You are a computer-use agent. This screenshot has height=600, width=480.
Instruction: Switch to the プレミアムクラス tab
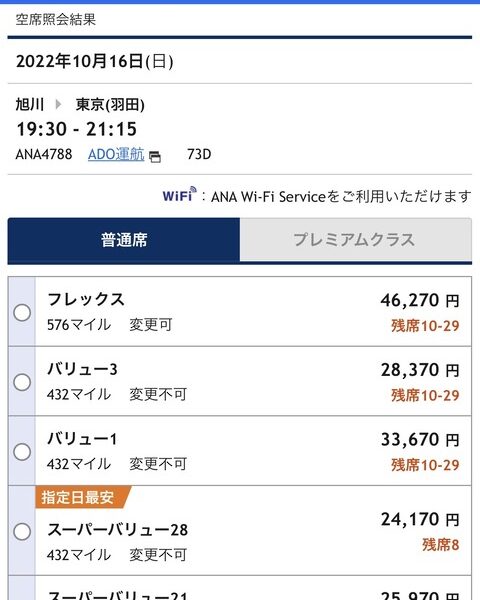[356, 240]
